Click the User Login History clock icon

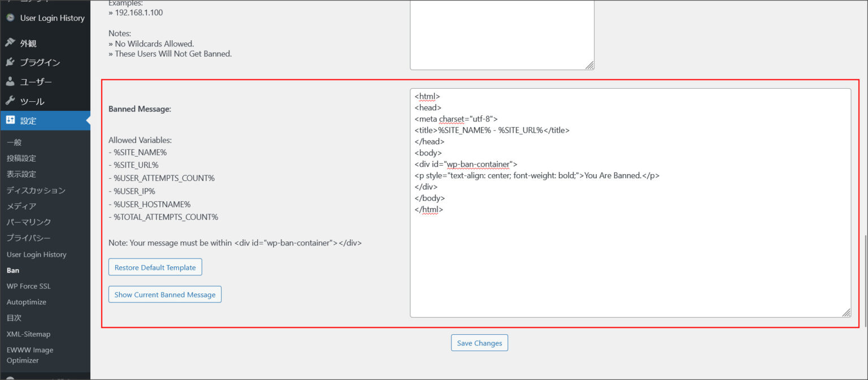point(10,18)
